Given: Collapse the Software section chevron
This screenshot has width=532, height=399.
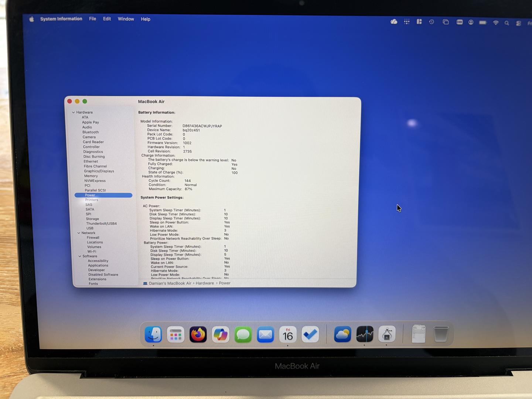Looking at the screenshot, I should [x=80, y=256].
